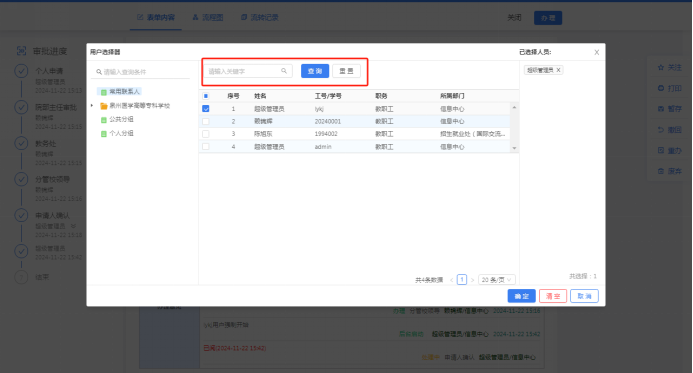Screen dimensions: 693x373
Task: Check the row 3 陈旭东 checkbox
Action: point(206,134)
